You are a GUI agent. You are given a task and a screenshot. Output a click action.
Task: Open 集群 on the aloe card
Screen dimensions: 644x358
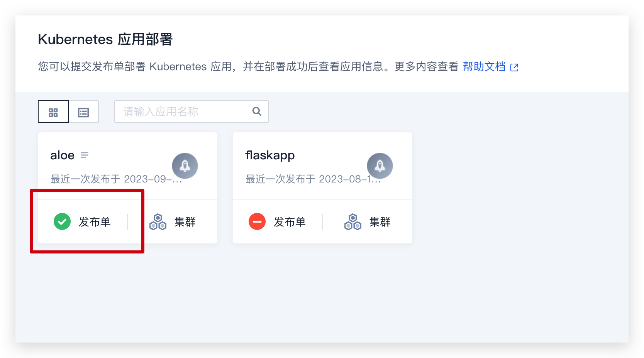[185, 222]
